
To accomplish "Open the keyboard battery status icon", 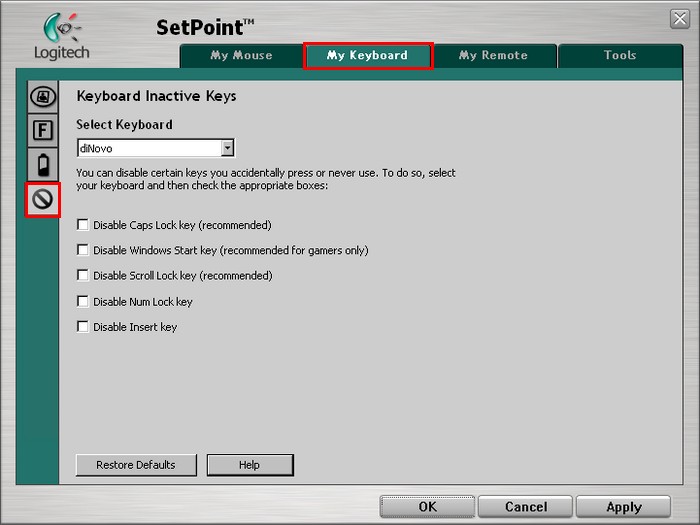I will pos(42,165).
